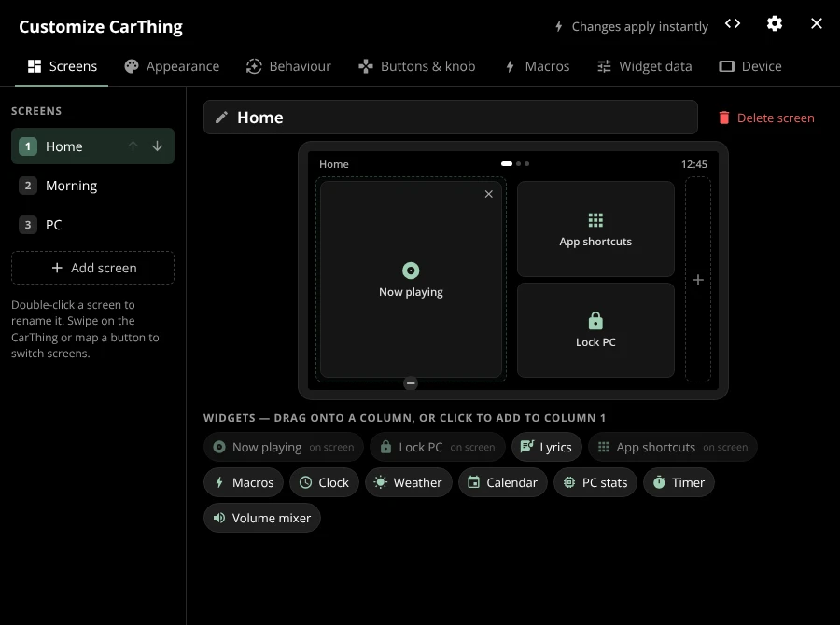Click the App shortcuts widget chip
The image size is (840, 625).
[672, 447]
